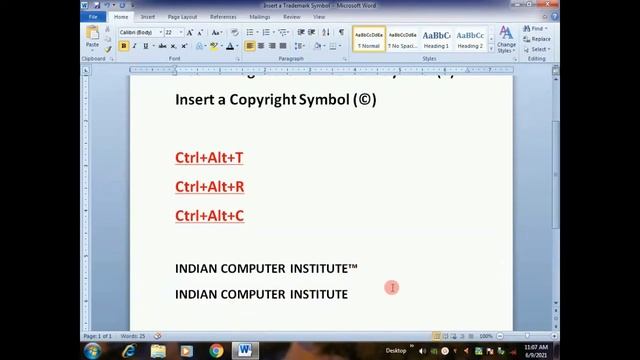Click the Clear Formatting icon
Viewport: 640px width, 360px height.
[235, 33]
